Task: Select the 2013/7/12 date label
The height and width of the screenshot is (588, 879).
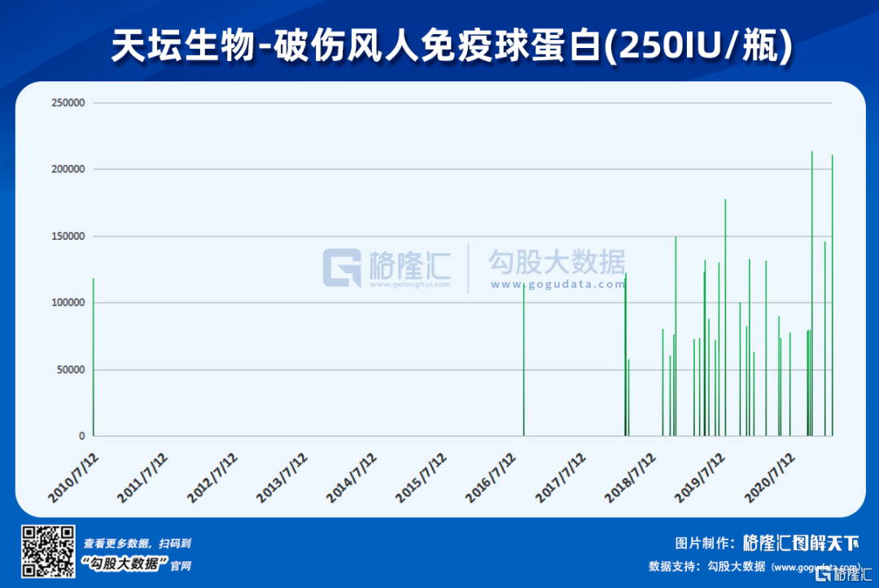Action: click(x=282, y=477)
